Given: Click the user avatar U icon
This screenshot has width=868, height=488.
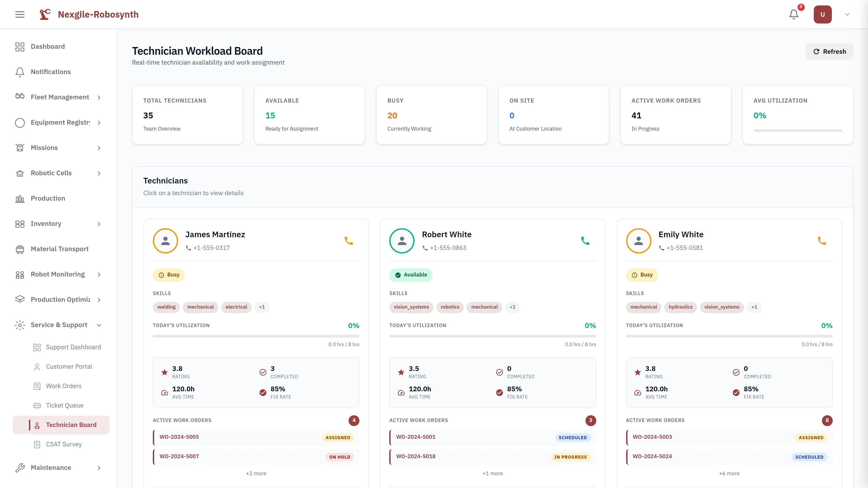Looking at the screenshot, I should pyautogui.click(x=822, y=14).
